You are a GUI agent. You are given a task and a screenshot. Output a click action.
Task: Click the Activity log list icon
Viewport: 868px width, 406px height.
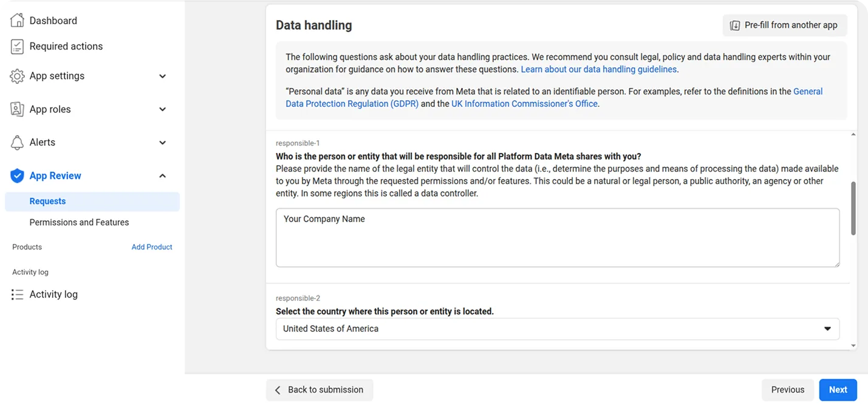[x=17, y=294]
